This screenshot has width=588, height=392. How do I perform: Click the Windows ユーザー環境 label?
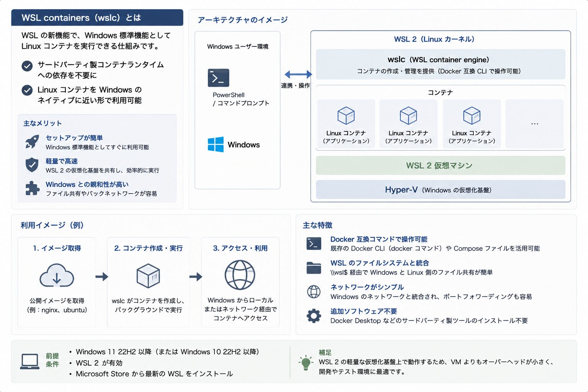click(238, 46)
